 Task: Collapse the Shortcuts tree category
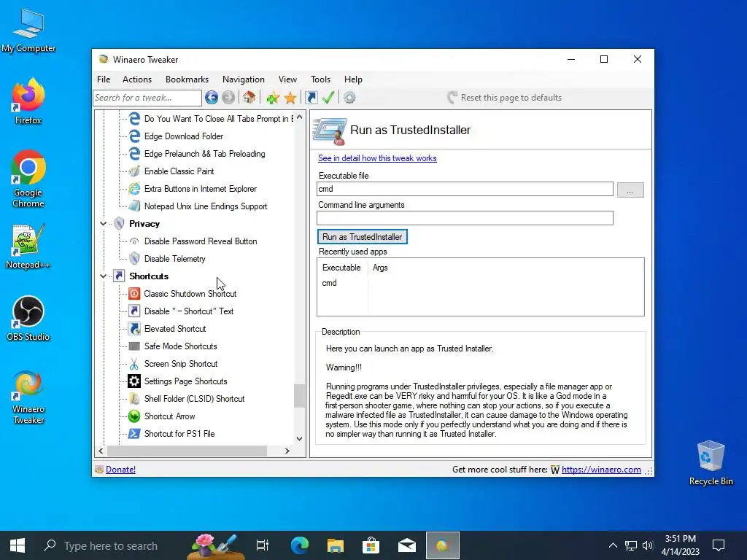(103, 276)
